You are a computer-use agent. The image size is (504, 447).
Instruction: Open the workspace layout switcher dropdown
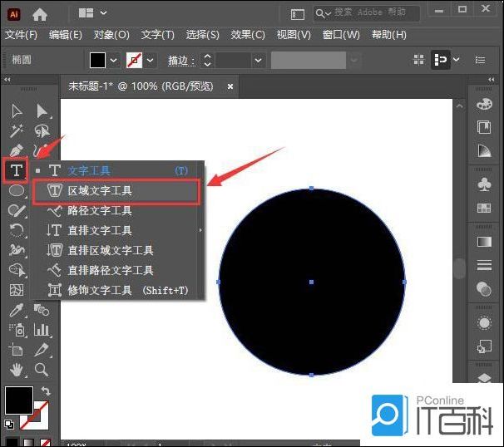[x=92, y=13]
